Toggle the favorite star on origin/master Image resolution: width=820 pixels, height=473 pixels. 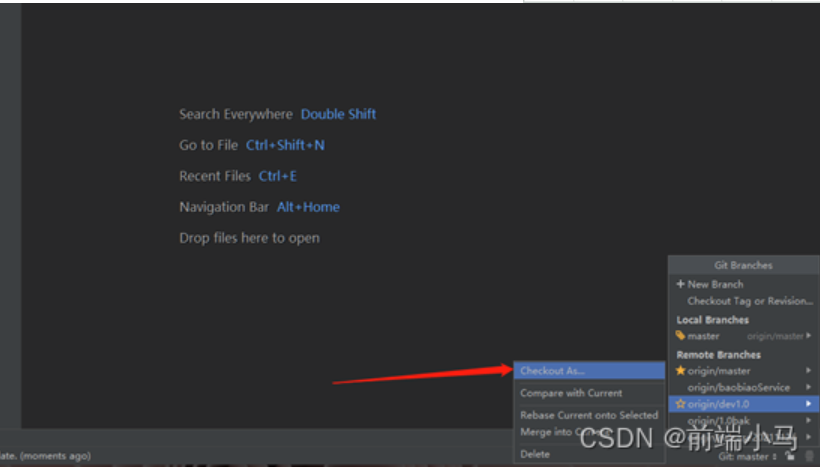pos(680,370)
